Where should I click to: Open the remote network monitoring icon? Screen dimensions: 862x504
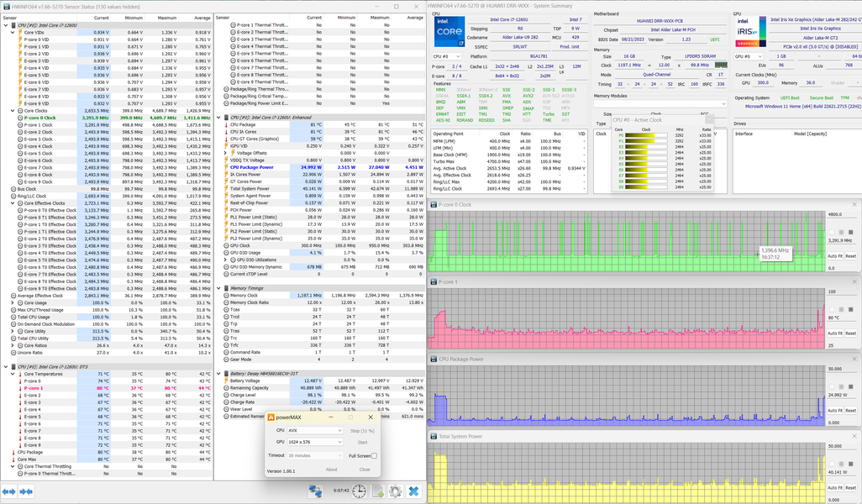pyautogui.click(x=316, y=491)
